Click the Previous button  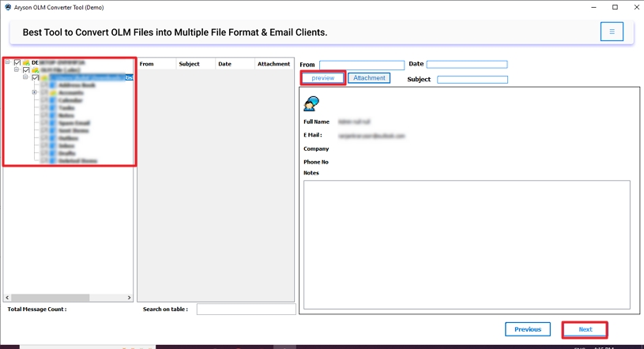click(x=528, y=329)
